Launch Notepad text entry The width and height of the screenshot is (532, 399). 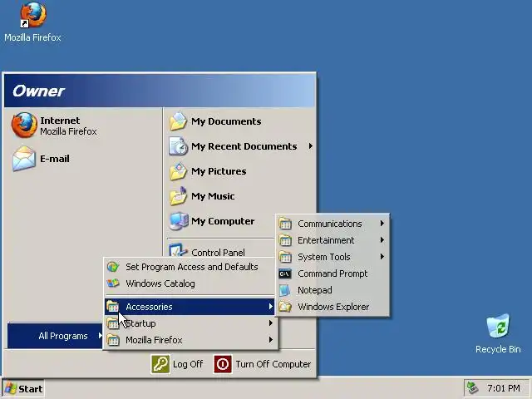315,290
